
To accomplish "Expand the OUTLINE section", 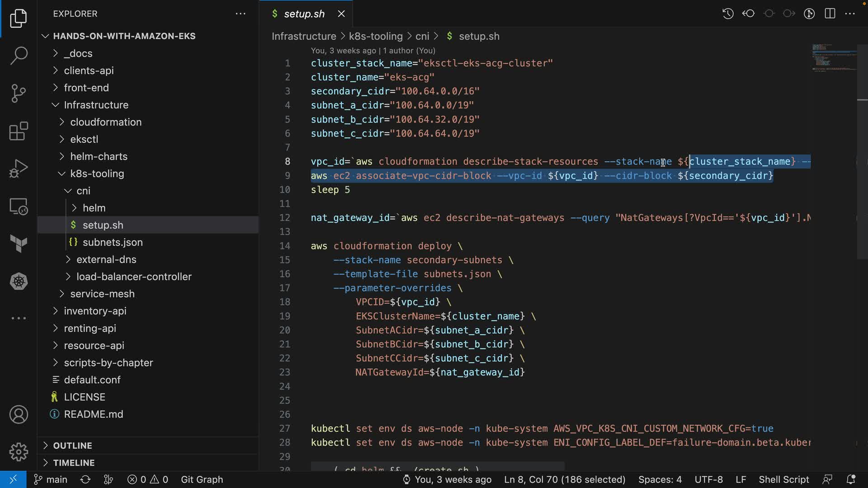I will pyautogui.click(x=72, y=446).
